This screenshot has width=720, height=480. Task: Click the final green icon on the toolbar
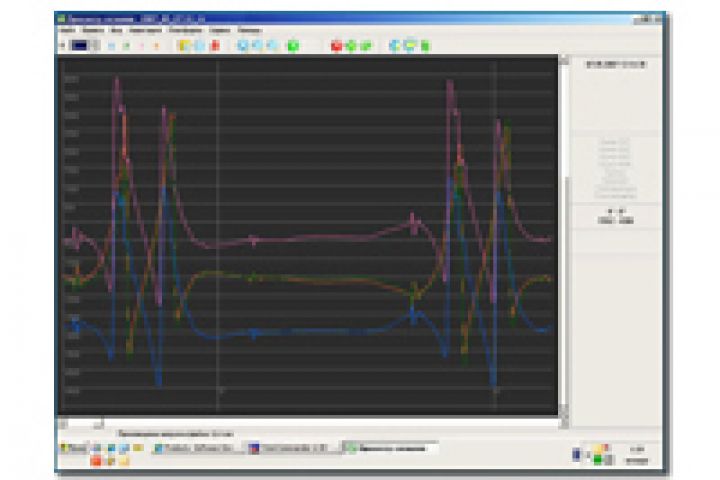tap(425, 45)
